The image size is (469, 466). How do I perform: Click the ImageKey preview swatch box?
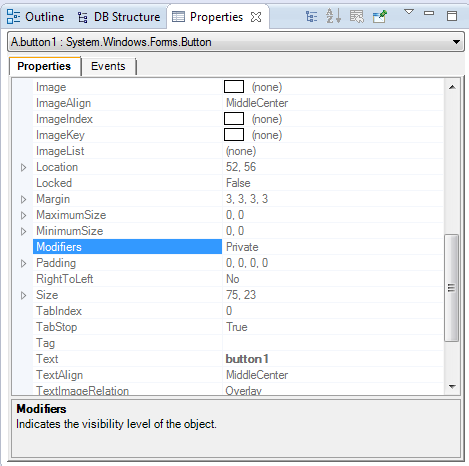234,135
